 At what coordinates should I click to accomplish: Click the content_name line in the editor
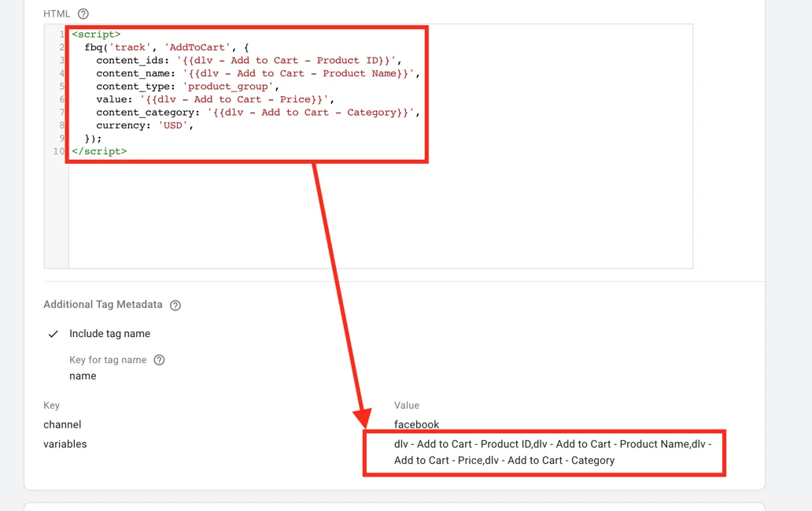(258, 73)
